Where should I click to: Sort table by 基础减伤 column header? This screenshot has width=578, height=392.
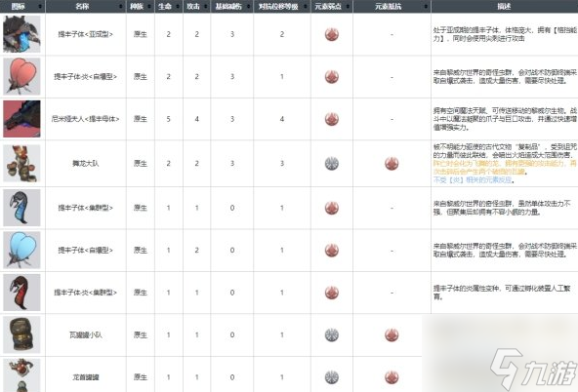(x=231, y=6)
